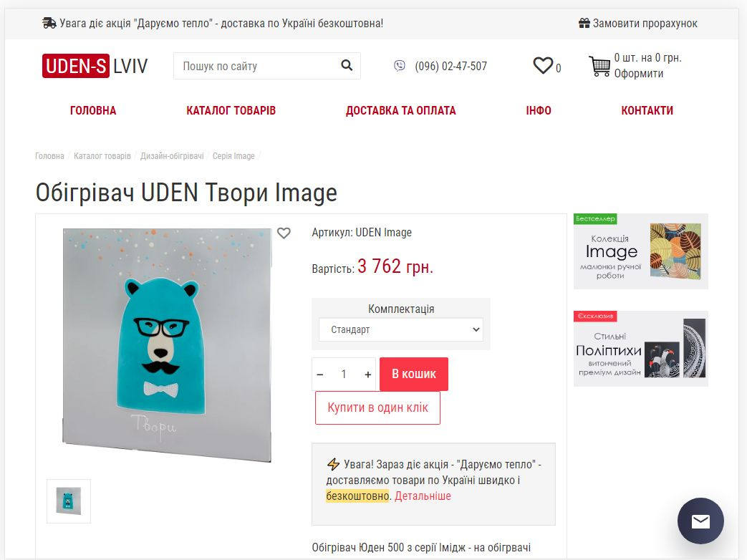Decrease quantity with the minus button

coord(320,375)
